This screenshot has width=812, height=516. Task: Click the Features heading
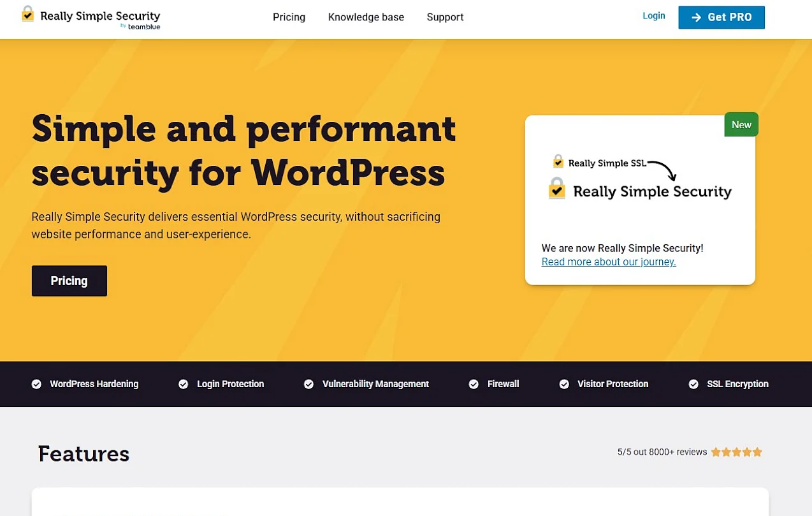click(x=84, y=454)
